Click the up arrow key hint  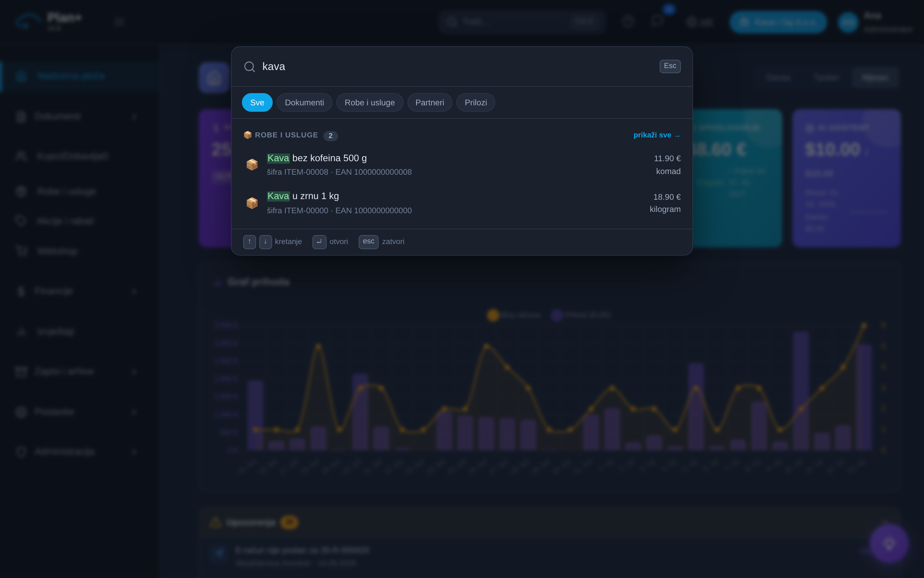(249, 241)
